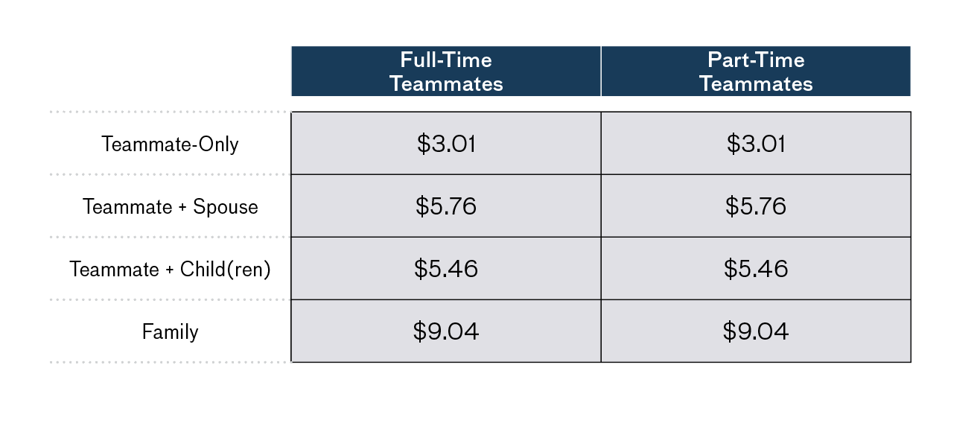Click the Part-Time Teammate + Spouse $5.76 cell
980x426 pixels.
(x=756, y=206)
